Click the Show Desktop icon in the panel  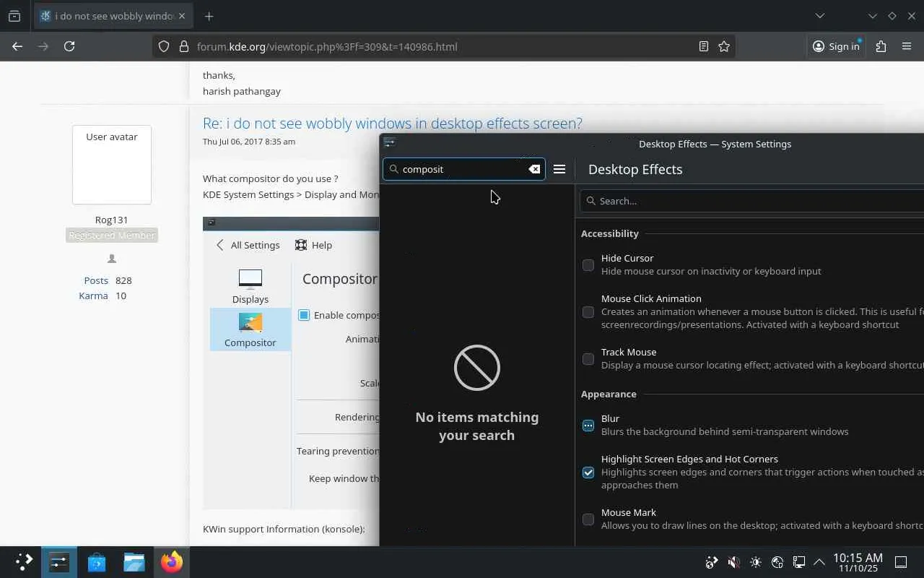tap(901, 562)
